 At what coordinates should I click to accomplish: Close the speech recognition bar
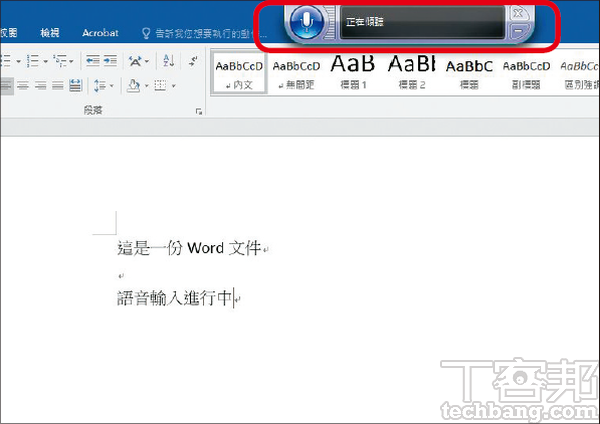tap(518, 13)
